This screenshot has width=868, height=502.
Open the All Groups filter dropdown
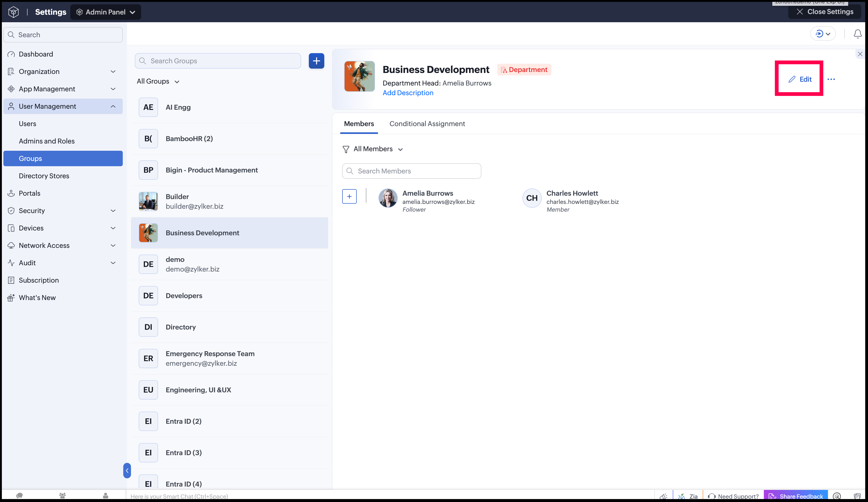point(158,81)
